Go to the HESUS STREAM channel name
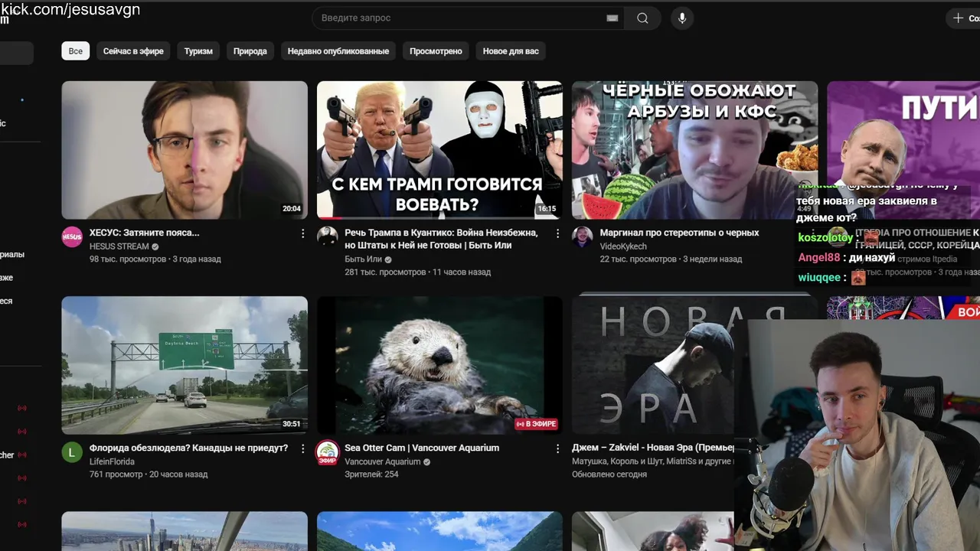The width and height of the screenshot is (980, 551). coord(119,246)
